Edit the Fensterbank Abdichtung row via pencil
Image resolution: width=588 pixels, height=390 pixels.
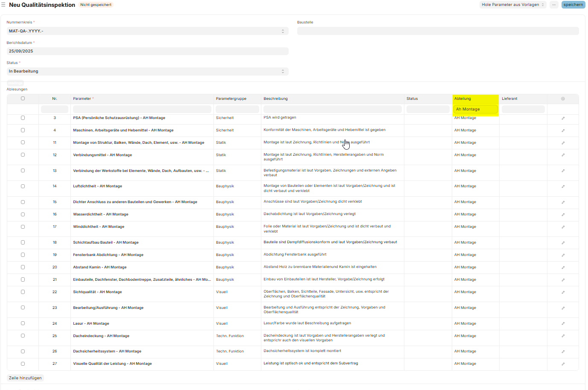(563, 255)
